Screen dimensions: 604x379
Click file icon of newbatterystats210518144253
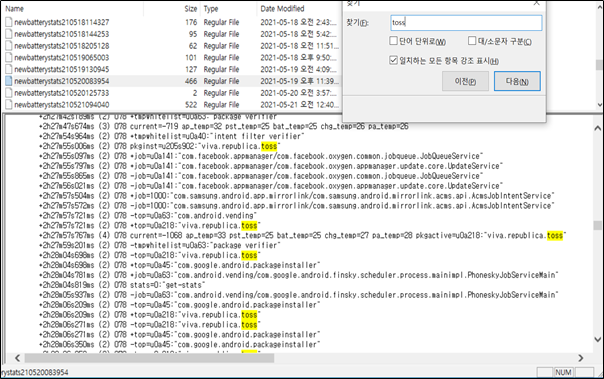click(9, 34)
